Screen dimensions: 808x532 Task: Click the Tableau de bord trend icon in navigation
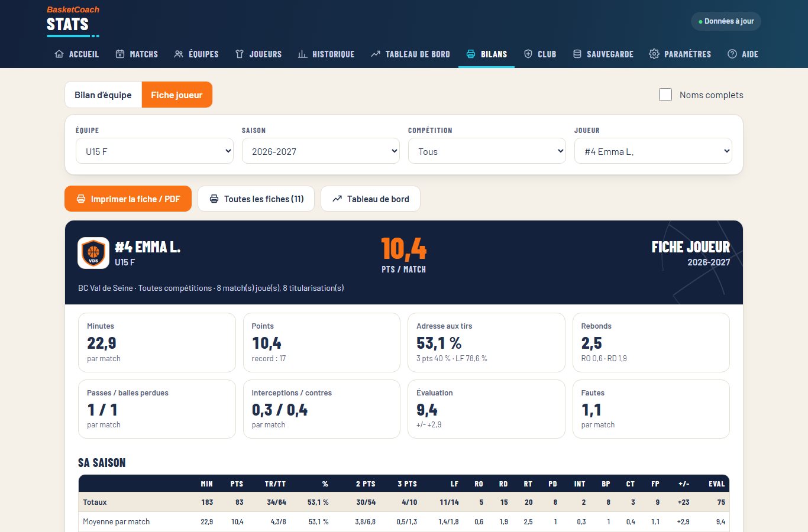(x=376, y=54)
